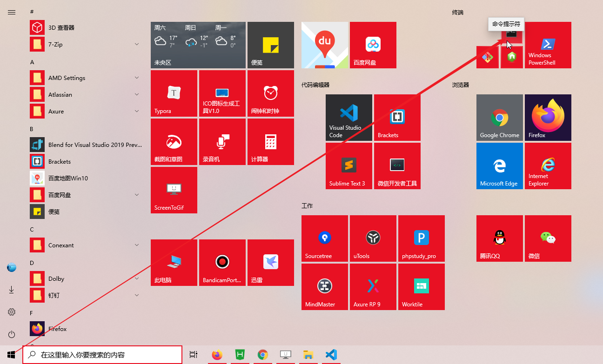Viewport: 603px width, 364px height.
Task: Open 便笺 in the app list
Action: [86, 212]
